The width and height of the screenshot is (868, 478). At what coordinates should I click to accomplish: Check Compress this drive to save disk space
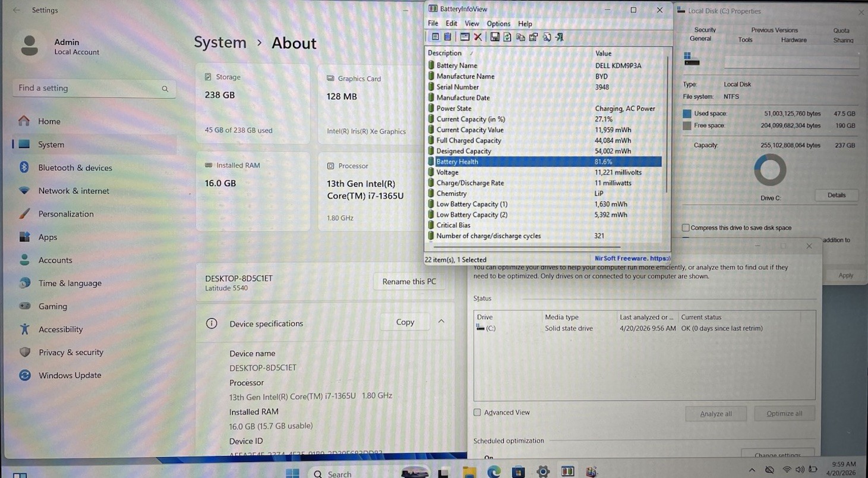[x=686, y=228]
